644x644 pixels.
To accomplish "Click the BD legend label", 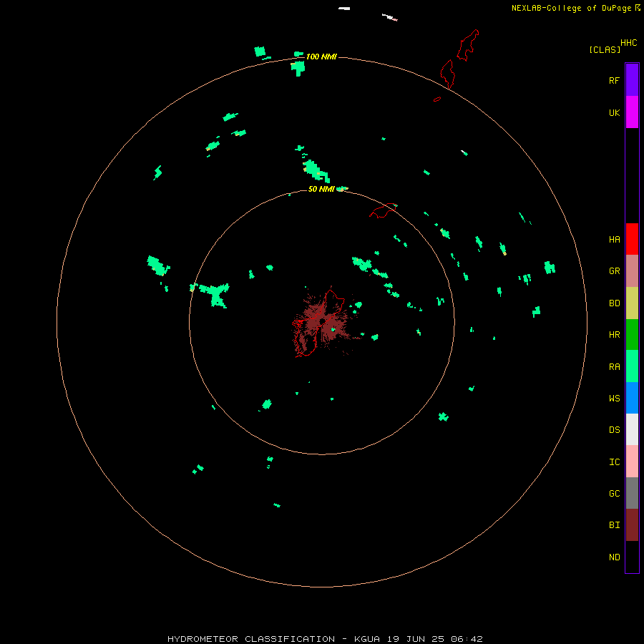I will coord(614,303).
